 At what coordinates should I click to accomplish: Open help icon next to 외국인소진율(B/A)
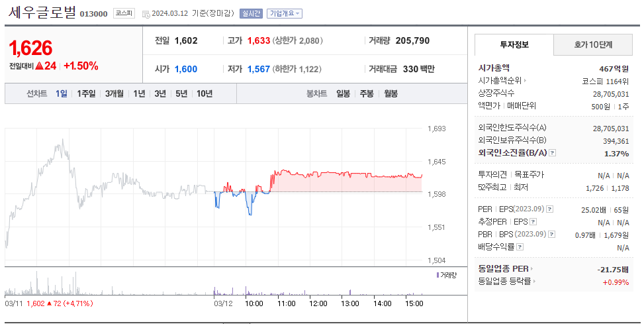coord(553,153)
